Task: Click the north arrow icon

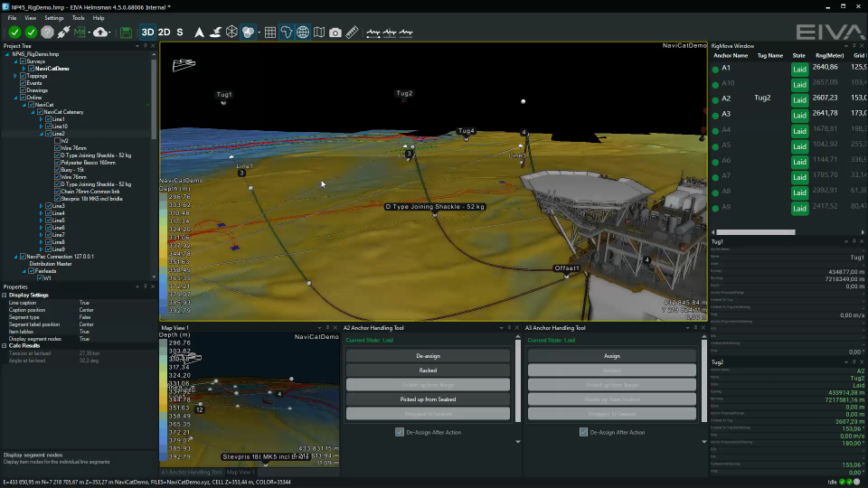Action: [x=199, y=33]
